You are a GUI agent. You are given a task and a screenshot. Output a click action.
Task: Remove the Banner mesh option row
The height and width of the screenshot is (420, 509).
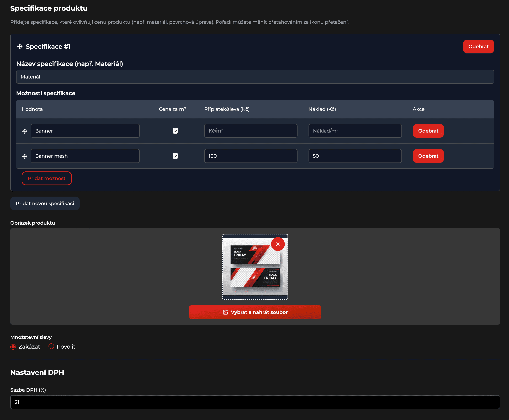coord(428,156)
